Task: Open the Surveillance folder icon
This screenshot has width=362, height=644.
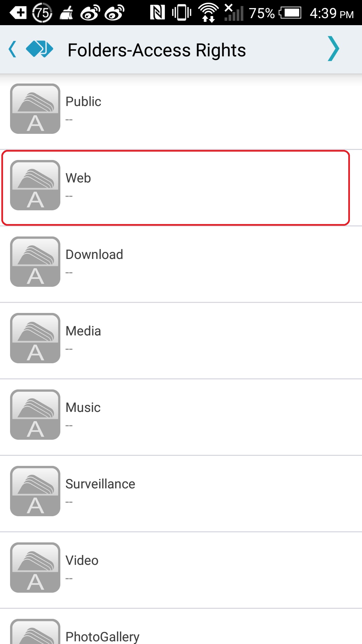Action: tap(35, 491)
